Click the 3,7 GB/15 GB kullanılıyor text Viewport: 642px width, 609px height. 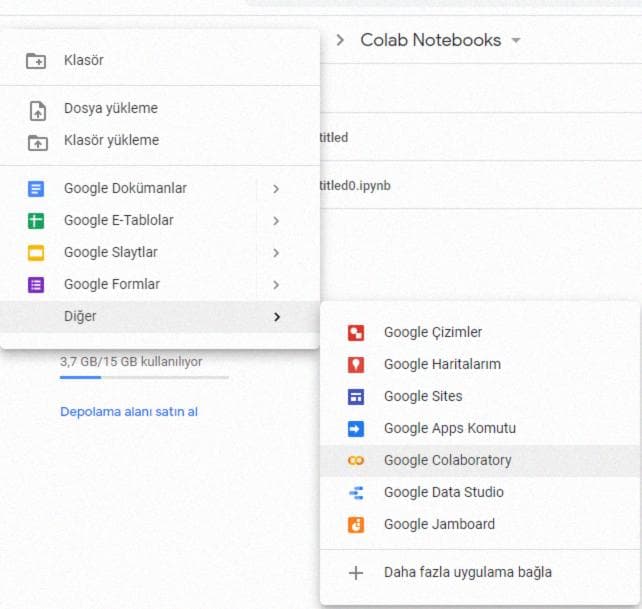click(131, 362)
